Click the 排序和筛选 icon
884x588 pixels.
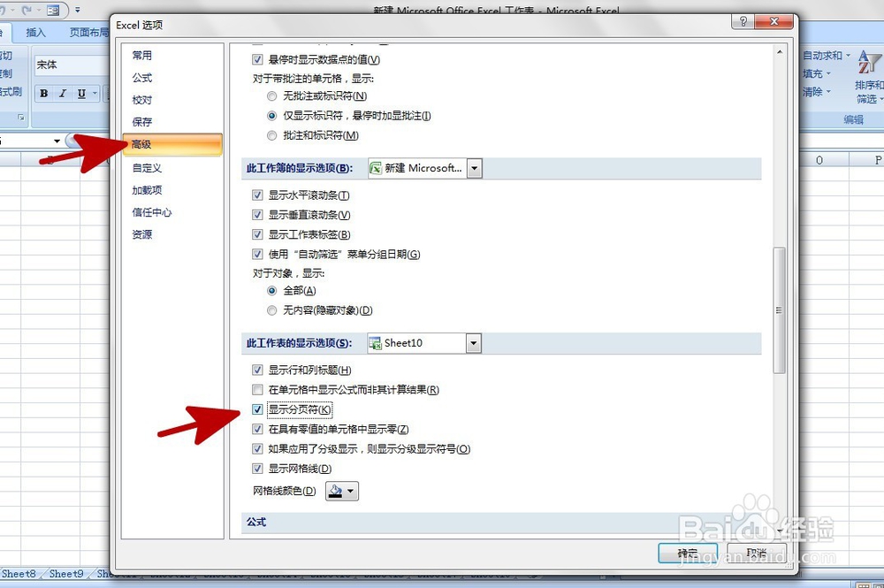click(869, 62)
